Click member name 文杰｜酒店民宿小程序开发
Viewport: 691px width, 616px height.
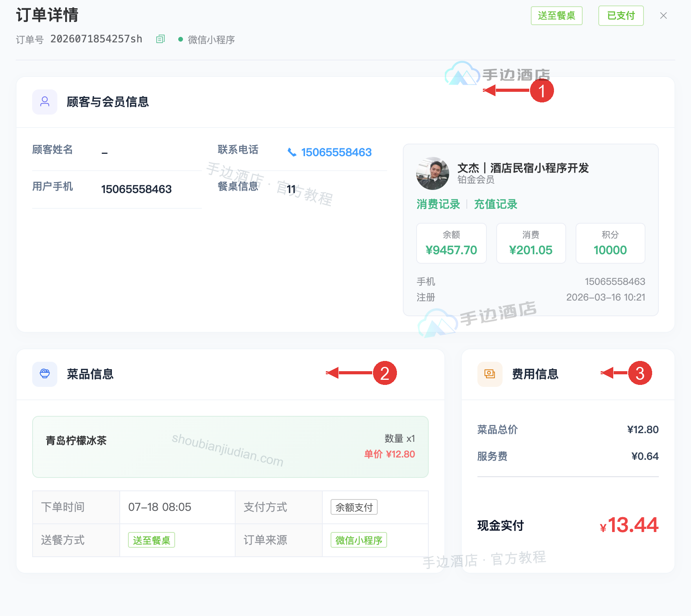523,168
